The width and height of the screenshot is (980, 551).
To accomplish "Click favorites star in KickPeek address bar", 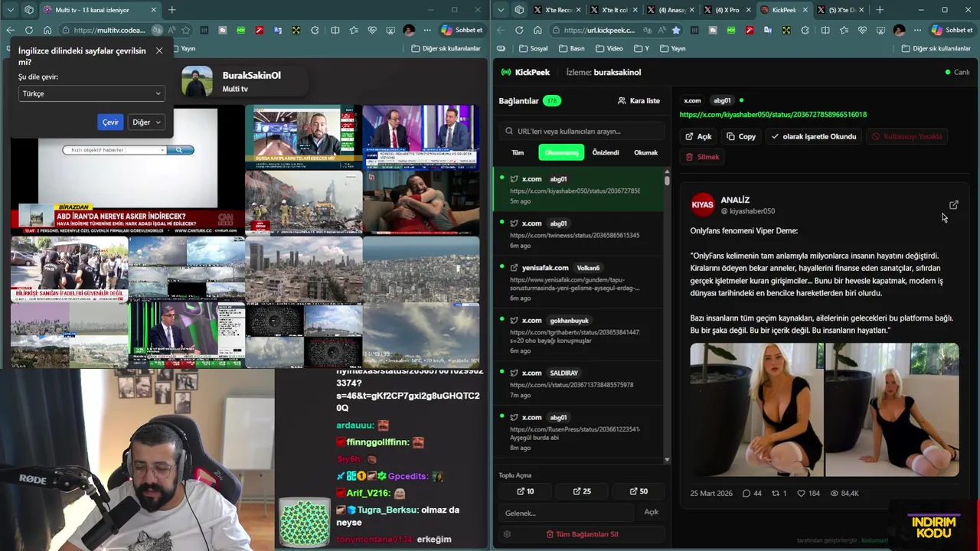I will [676, 30].
